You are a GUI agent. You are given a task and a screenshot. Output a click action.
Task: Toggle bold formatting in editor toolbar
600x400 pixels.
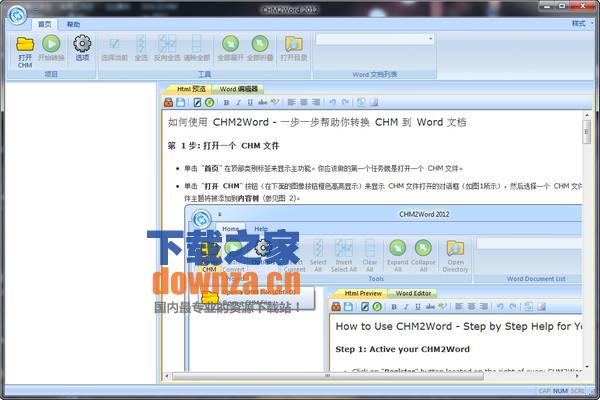click(x=226, y=103)
